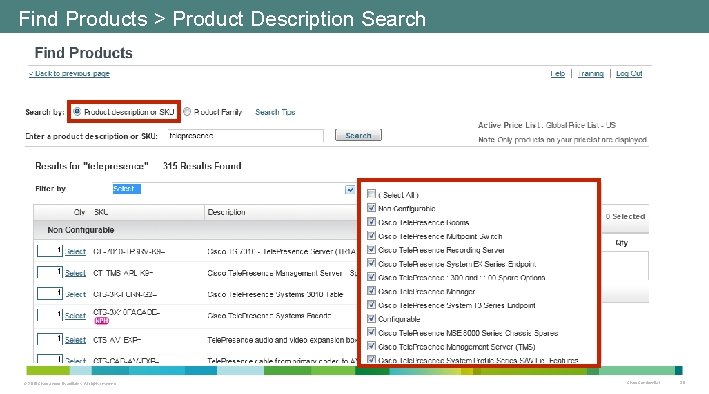Click Select for the CT-TMS-APL-K9= row
Image resolution: width=709 pixels, height=394 pixels.
tap(76, 273)
